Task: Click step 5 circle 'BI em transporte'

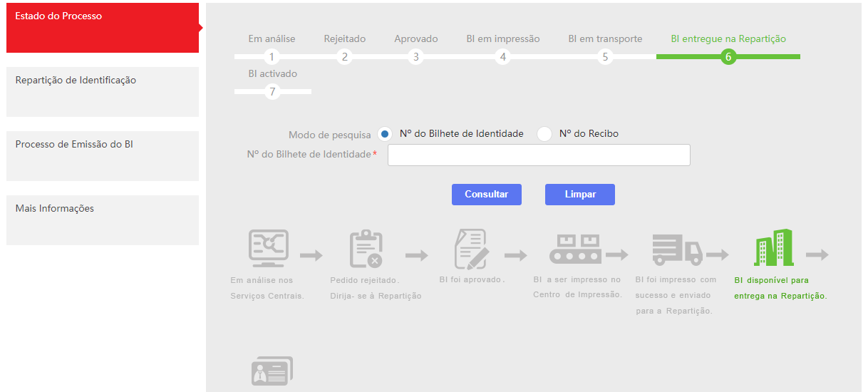Action: pos(605,57)
